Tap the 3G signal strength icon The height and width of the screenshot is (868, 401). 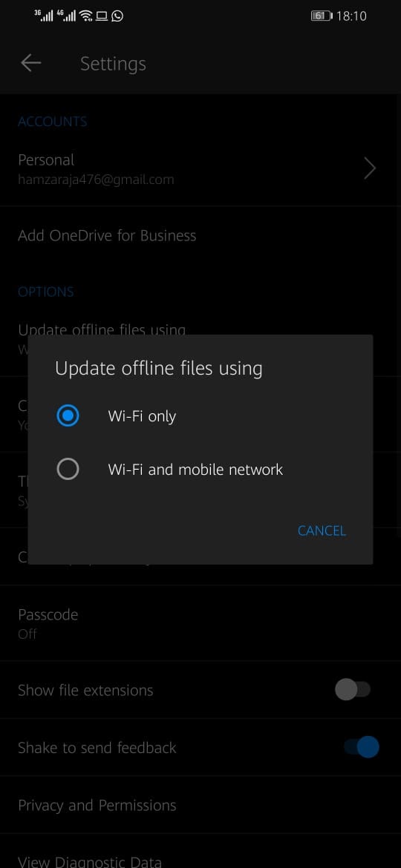pyautogui.click(x=44, y=16)
